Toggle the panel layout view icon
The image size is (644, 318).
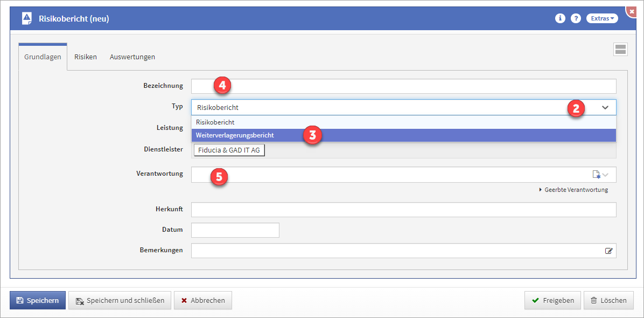pyautogui.click(x=620, y=50)
